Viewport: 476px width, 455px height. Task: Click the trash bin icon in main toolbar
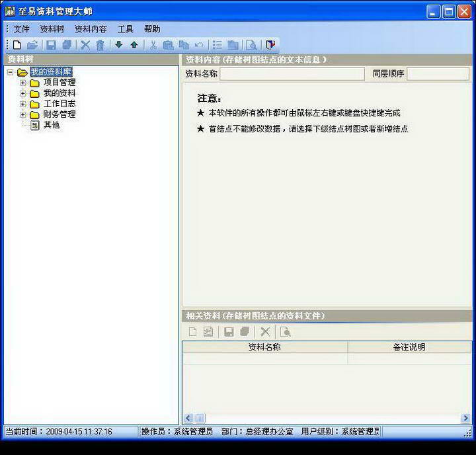[100, 45]
